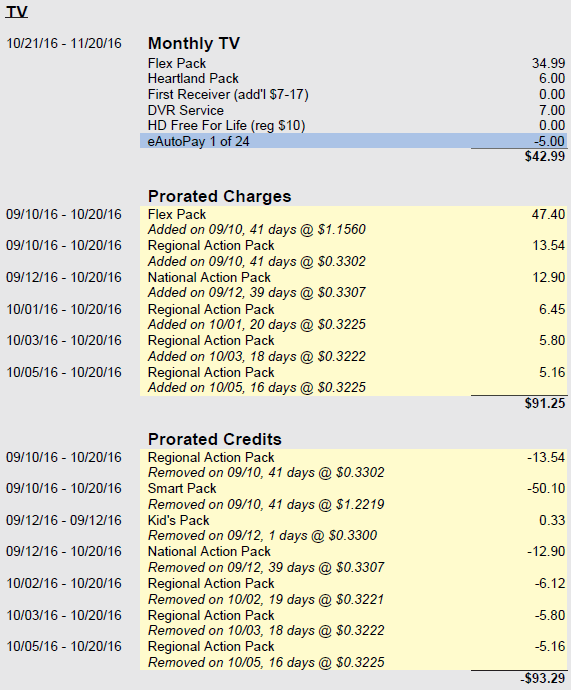571x690 pixels.
Task: Click the HD Free For Life row
Action: click(x=354, y=125)
